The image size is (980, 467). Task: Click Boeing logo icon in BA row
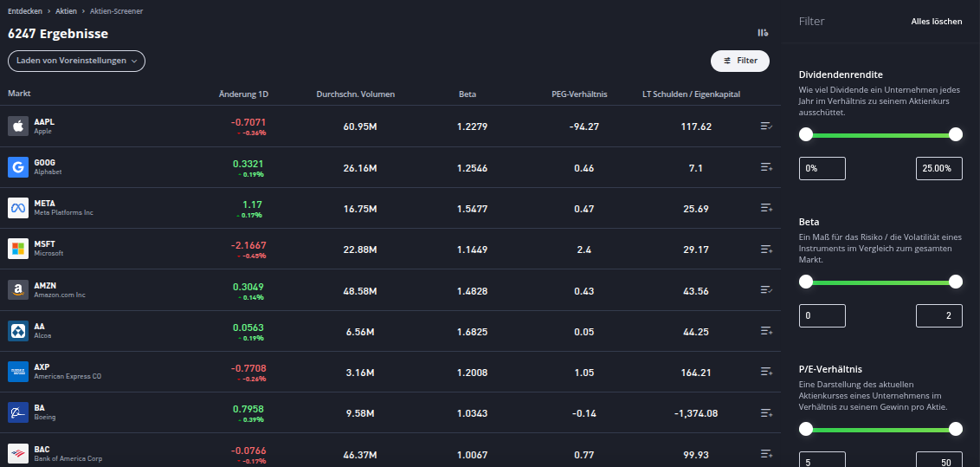click(x=18, y=412)
